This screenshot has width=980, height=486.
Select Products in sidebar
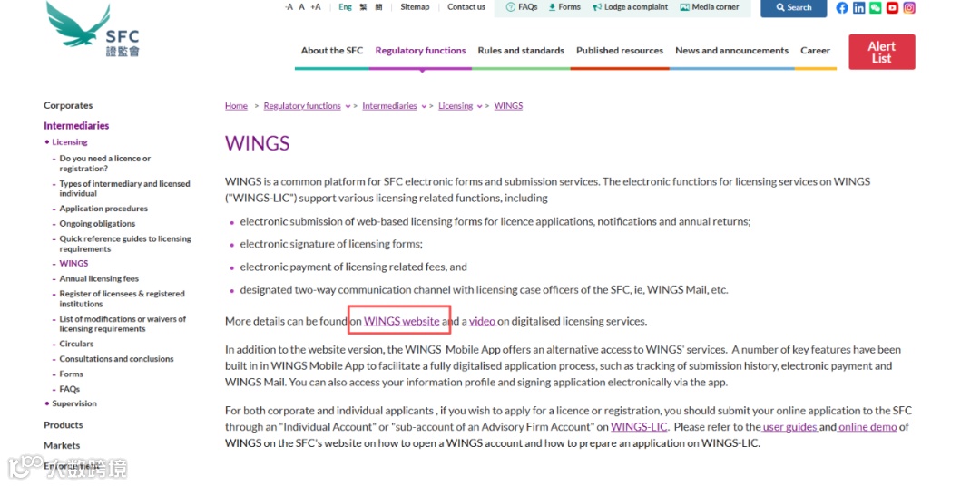coord(64,424)
